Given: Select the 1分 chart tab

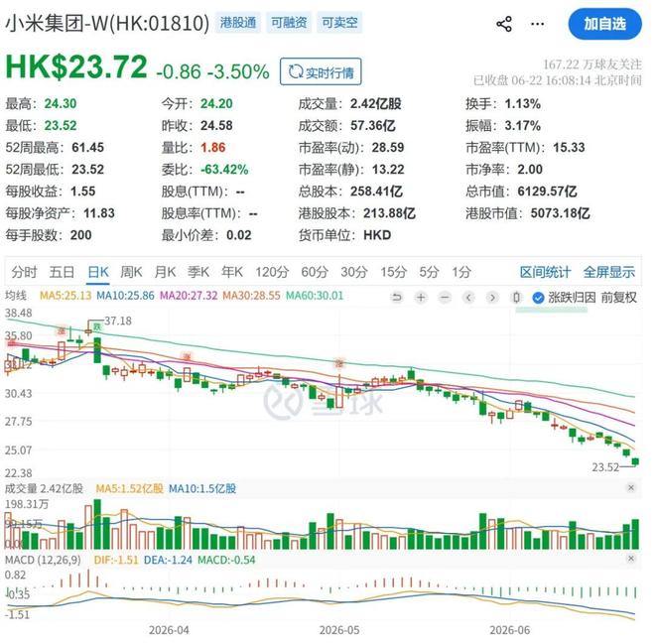Looking at the screenshot, I should (x=461, y=272).
